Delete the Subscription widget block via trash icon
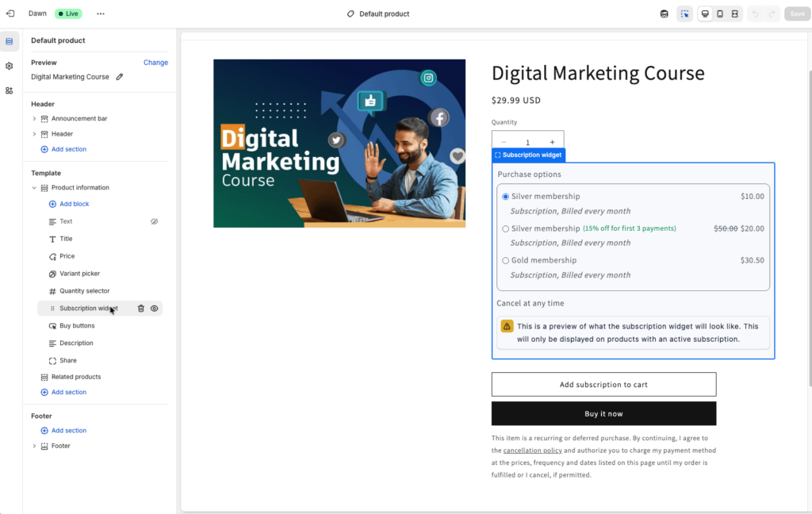 click(x=141, y=309)
